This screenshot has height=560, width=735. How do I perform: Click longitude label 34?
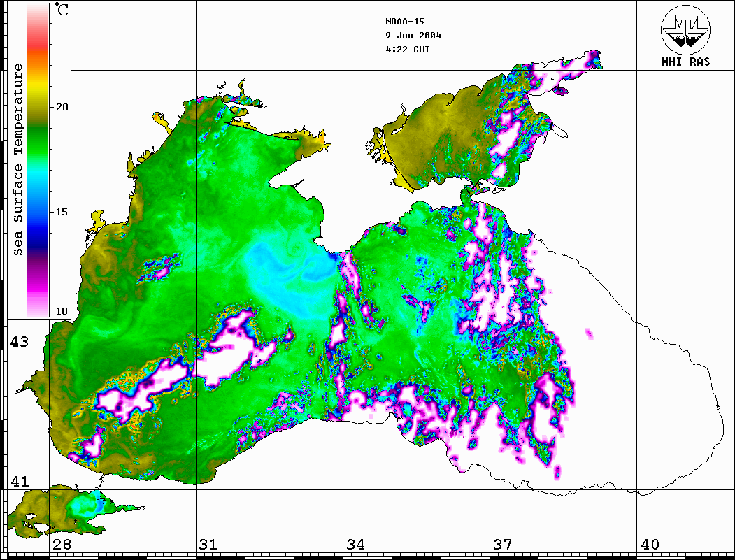tap(356, 545)
